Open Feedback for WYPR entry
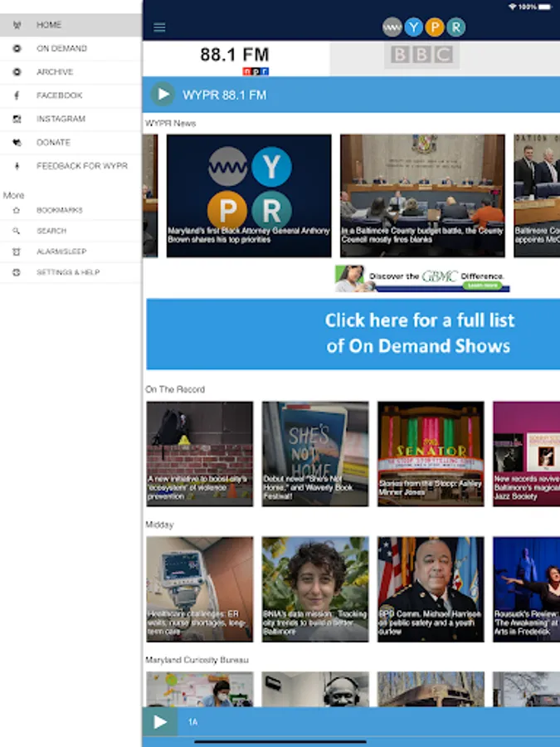560x747 pixels. pos(71,166)
